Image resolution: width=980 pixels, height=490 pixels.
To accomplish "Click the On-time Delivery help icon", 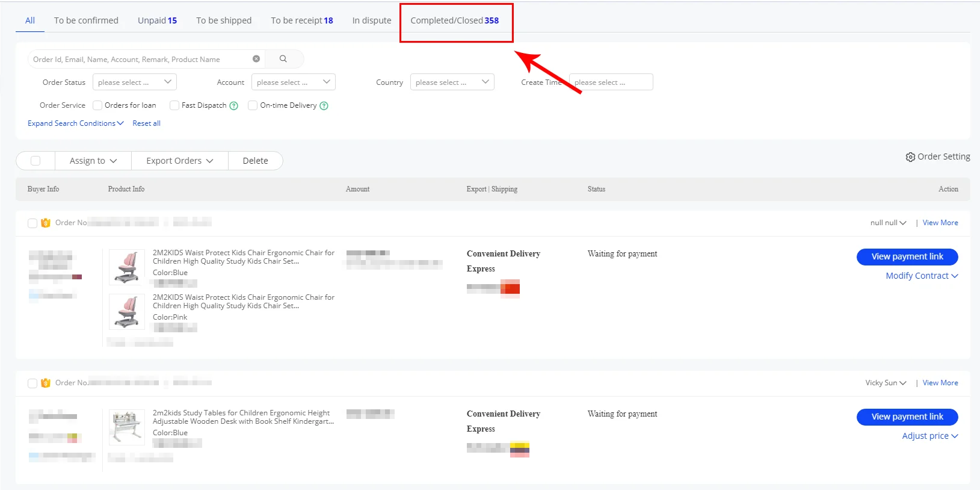I will coord(324,106).
